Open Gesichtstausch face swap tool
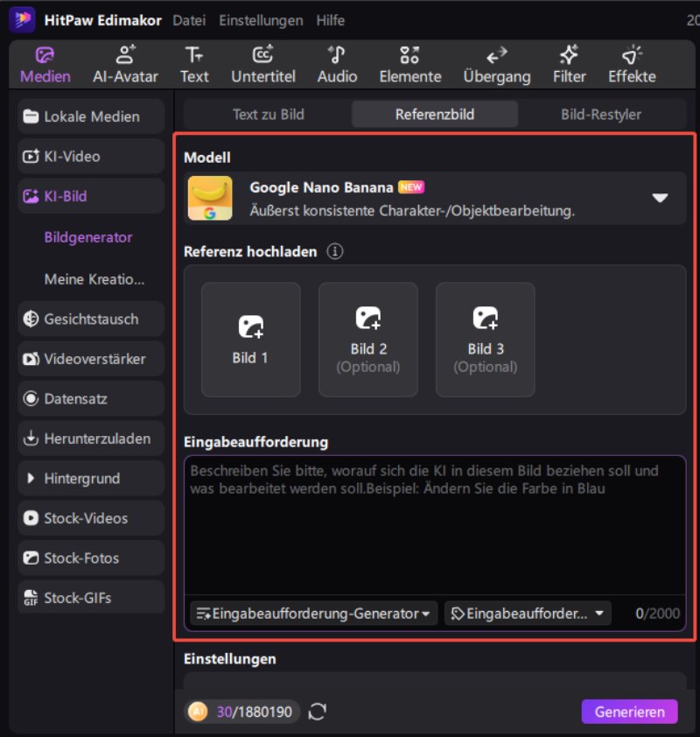This screenshot has height=737, width=700. click(x=91, y=319)
